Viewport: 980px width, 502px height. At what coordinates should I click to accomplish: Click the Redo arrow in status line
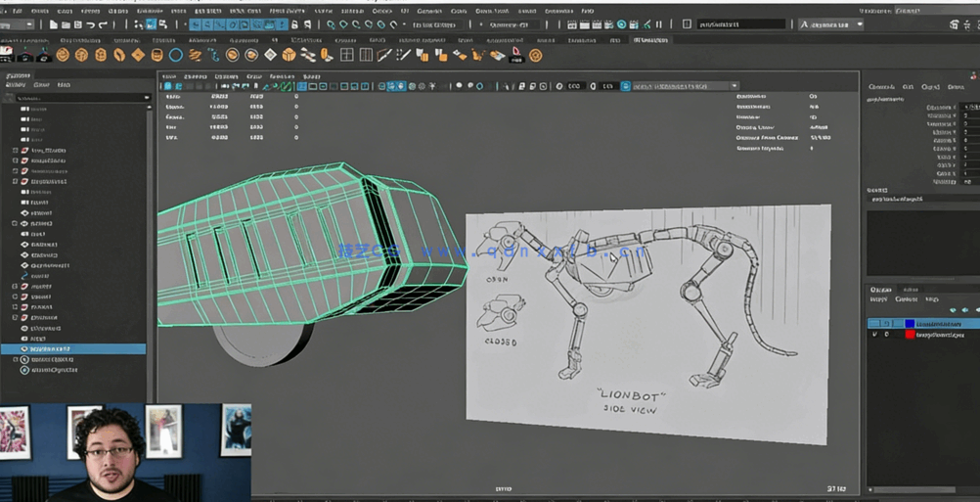click(x=103, y=24)
